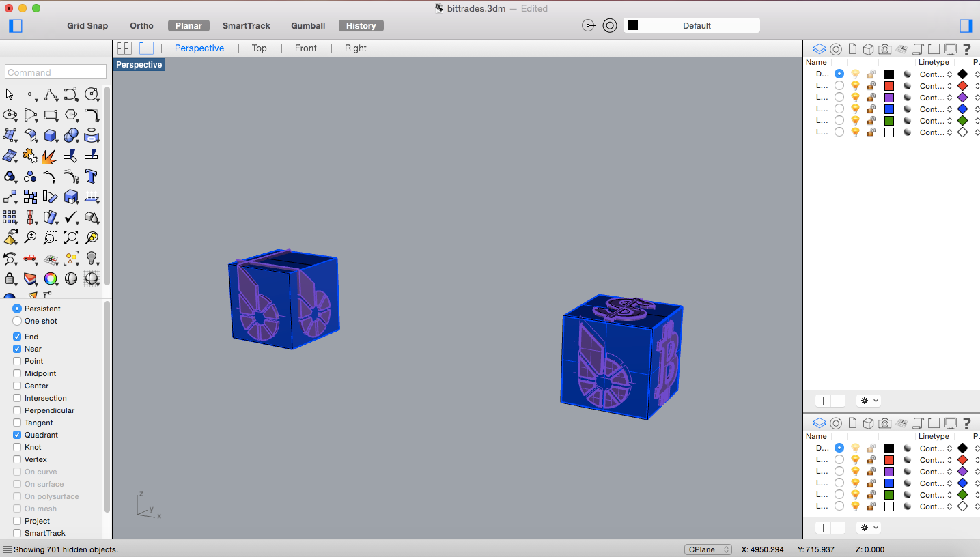
Task: Select the solid Box tool
Action: pos(51,135)
